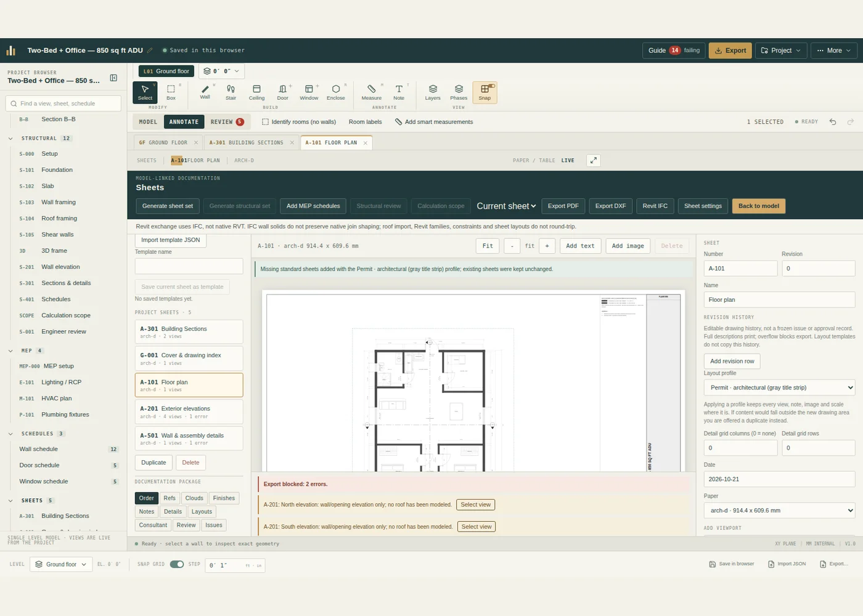Click Back to model

pos(758,206)
